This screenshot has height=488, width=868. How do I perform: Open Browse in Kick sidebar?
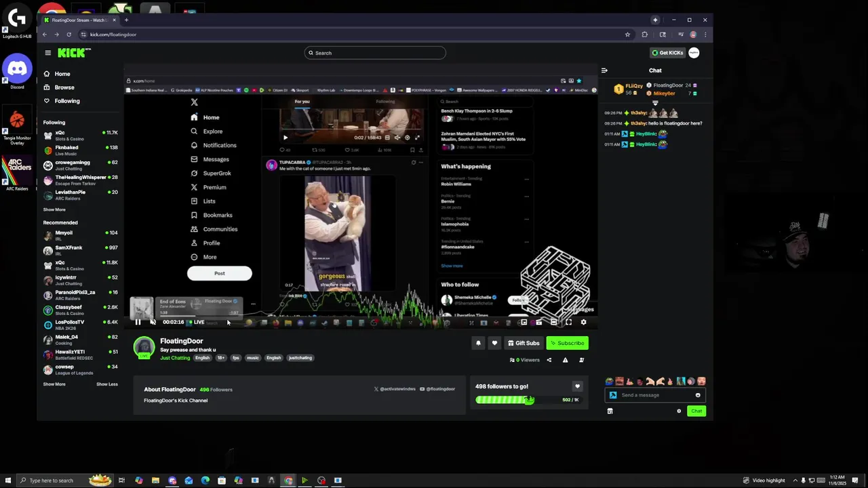[64, 87]
